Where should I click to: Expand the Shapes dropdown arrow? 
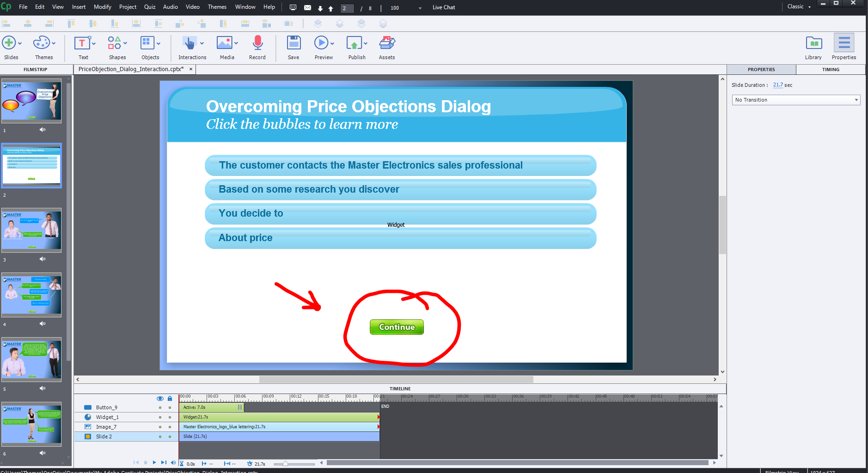click(x=125, y=43)
